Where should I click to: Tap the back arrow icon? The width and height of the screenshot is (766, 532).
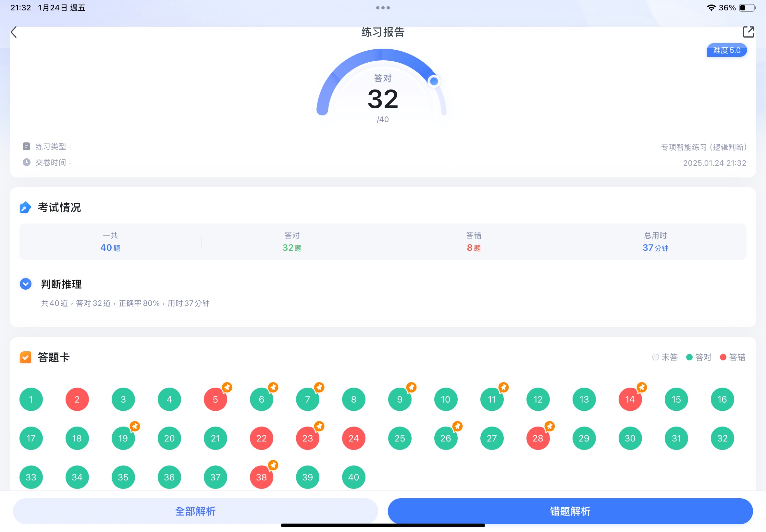tap(14, 32)
